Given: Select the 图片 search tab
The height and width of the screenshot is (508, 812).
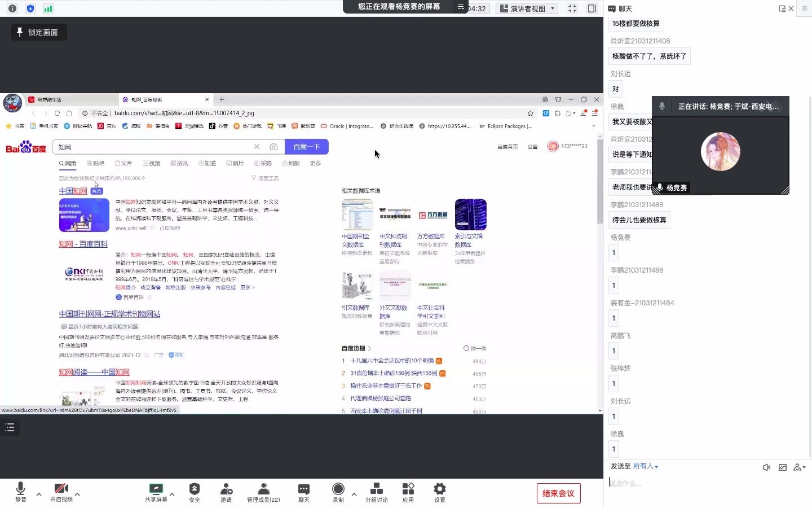Looking at the screenshot, I should coord(235,163).
